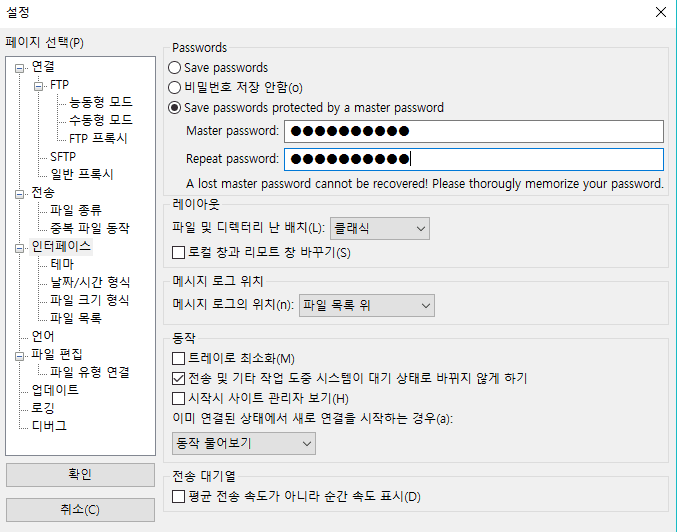Open the 파일 크기 형식 page
The height and width of the screenshot is (532, 677).
pyautogui.click(x=89, y=300)
